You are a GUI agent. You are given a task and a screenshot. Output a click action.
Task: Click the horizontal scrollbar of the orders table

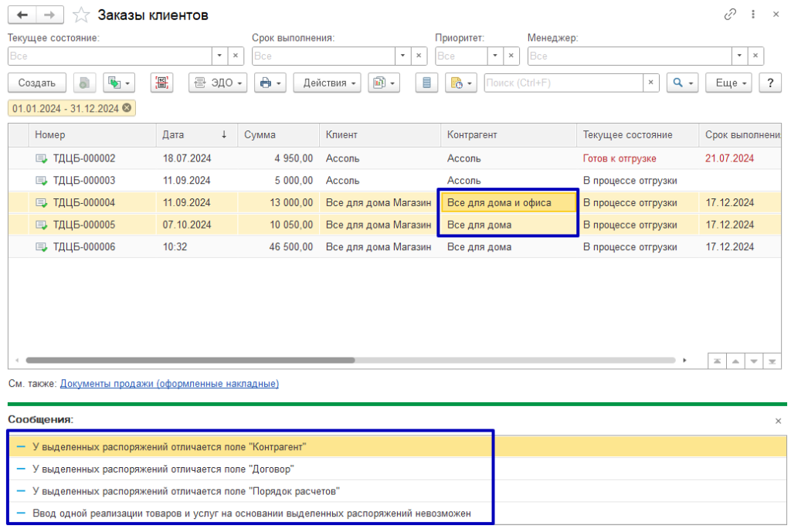point(190,360)
